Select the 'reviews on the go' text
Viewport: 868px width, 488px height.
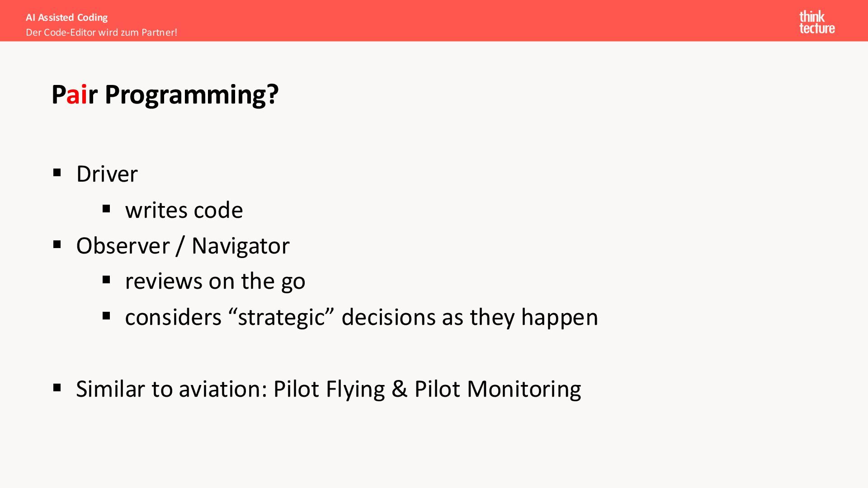click(215, 282)
